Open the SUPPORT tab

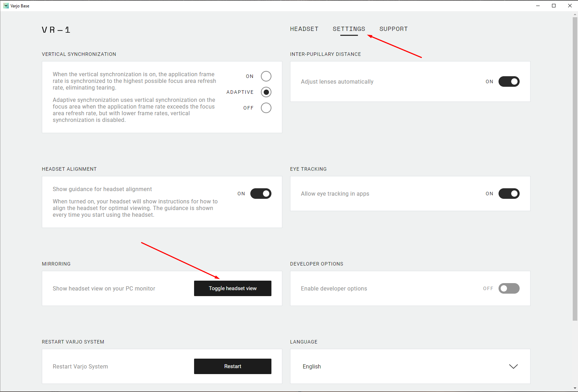[x=393, y=29]
